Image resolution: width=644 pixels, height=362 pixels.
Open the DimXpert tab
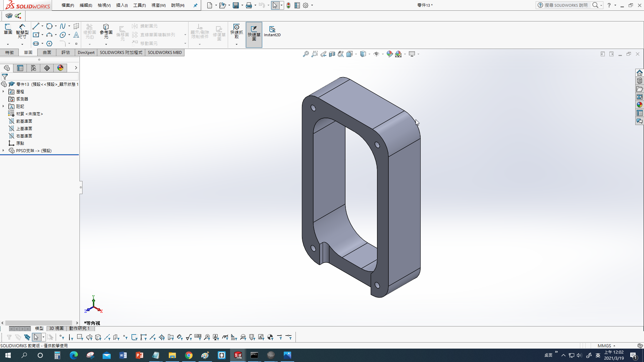pyautogui.click(x=86, y=53)
